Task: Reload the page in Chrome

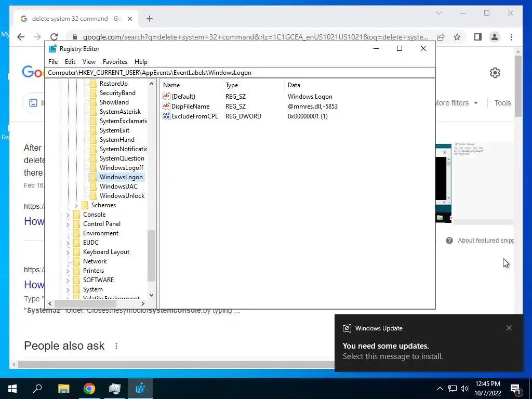Action: [54, 37]
